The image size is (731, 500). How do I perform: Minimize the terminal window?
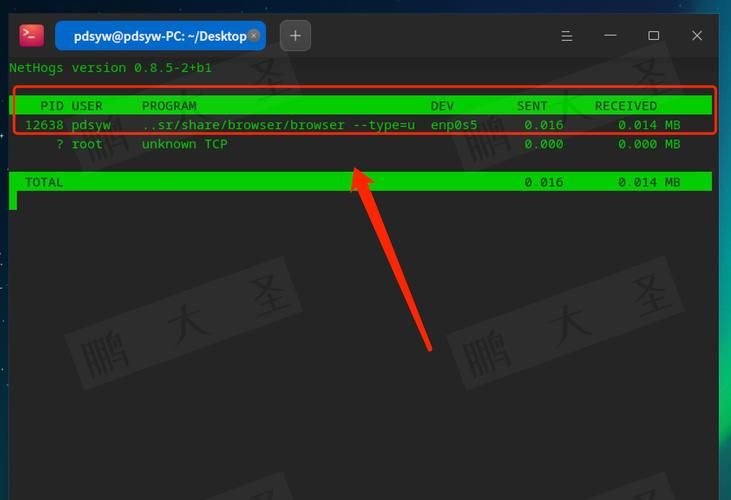(x=610, y=36)
